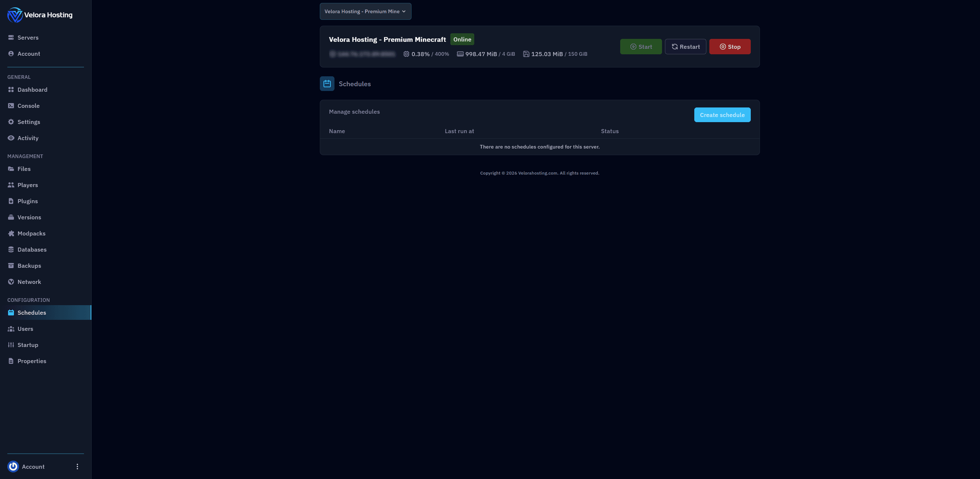
Task: Open the Plugins panel
Action: [28, 201]
